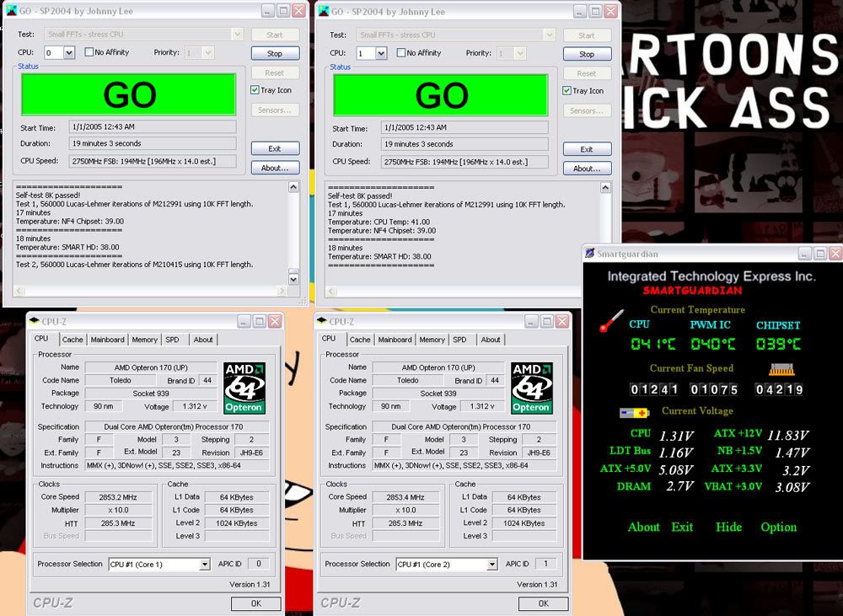
Task: Uncheck Tray Icon in left SP2004 window
Action: [x=255, y=90]
